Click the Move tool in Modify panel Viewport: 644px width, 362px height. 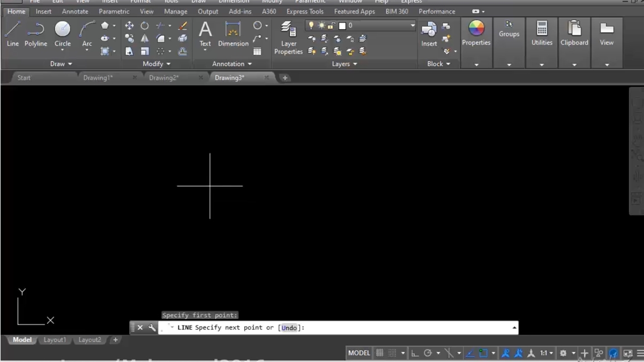point(129,26)
